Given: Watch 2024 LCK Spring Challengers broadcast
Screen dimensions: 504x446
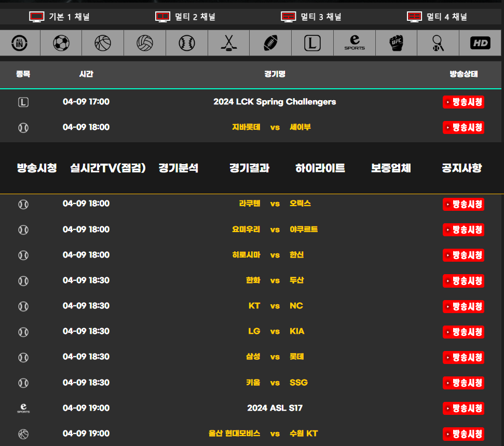Looking at the screenshot, I should [464, 102].
